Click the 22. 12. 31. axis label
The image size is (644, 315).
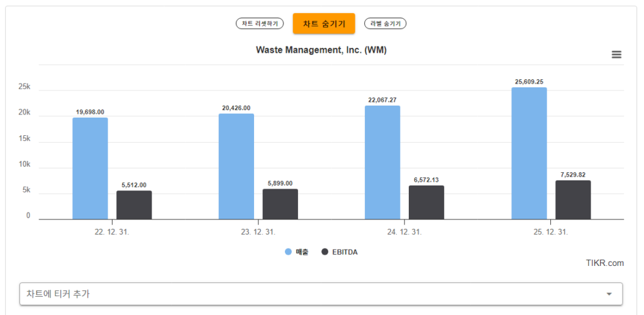click(112, 232)
